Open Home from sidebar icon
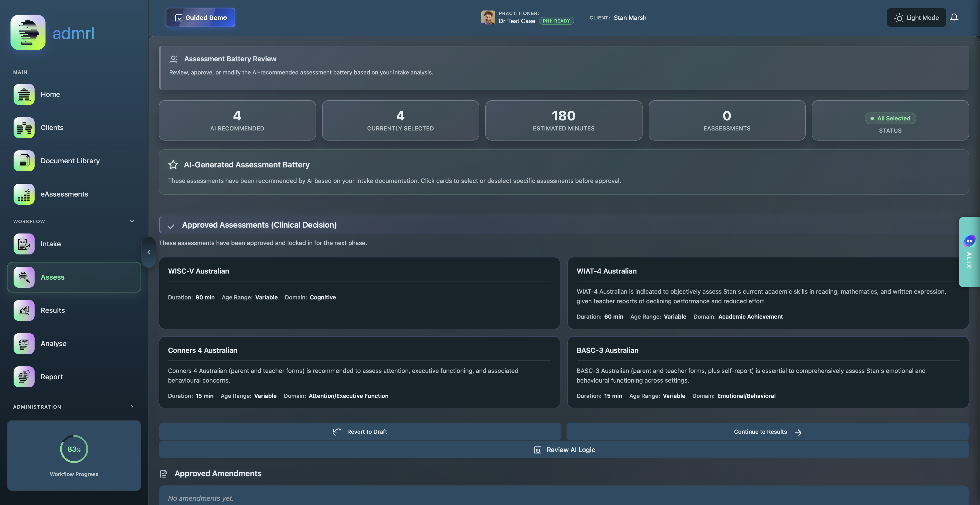Image resolution: width=980 pixels, height=505 pixels. (24, 94)
